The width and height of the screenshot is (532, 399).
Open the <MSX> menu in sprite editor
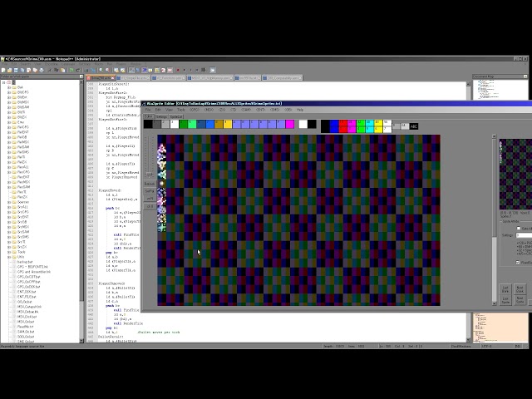(209, 110)
